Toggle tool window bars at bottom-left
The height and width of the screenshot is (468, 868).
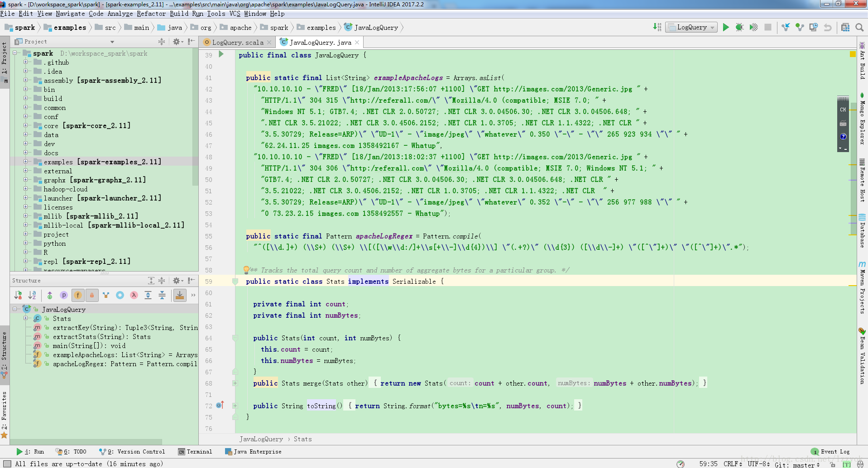click(7, 463)
